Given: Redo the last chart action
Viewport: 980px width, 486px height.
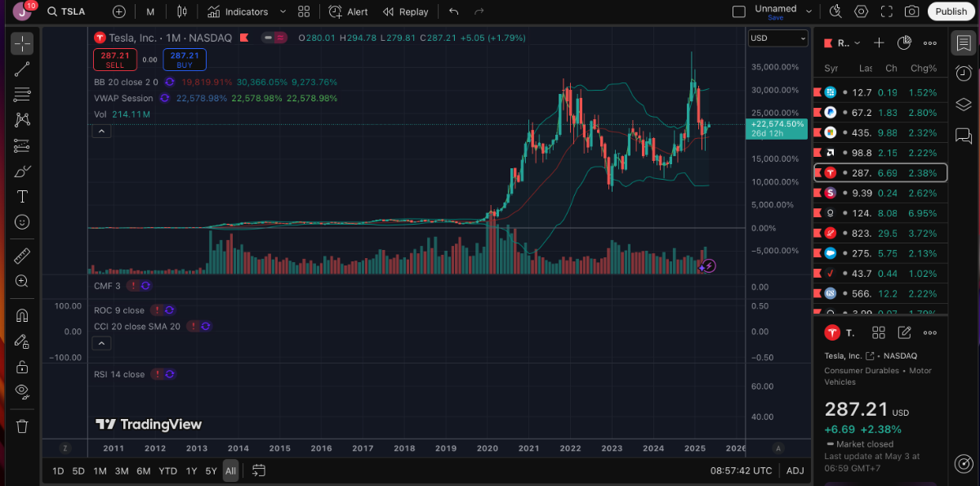Looking at the screenshot, I should [x=479, y=11].
